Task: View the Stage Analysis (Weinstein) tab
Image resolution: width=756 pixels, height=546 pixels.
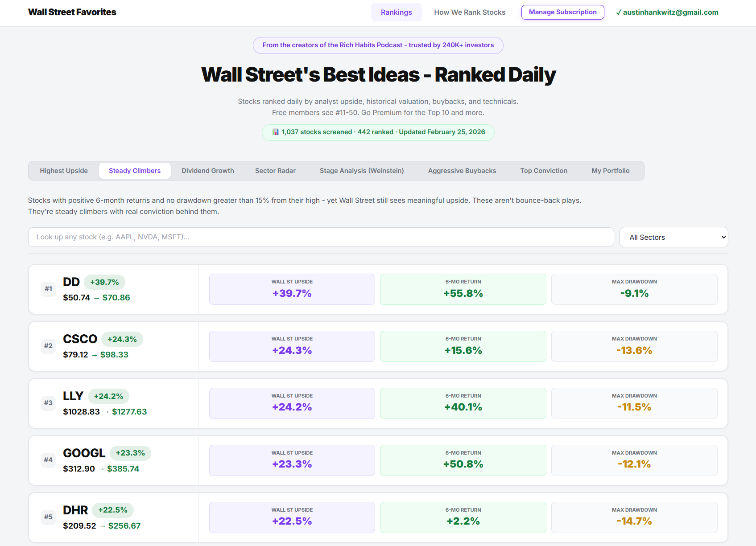Action: (x=362, y=171)
